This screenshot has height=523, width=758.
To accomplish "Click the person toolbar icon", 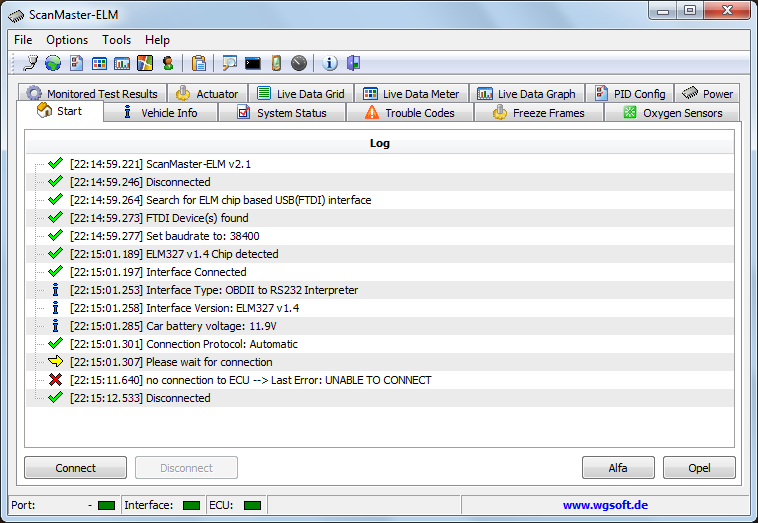I will coord(168,63).
